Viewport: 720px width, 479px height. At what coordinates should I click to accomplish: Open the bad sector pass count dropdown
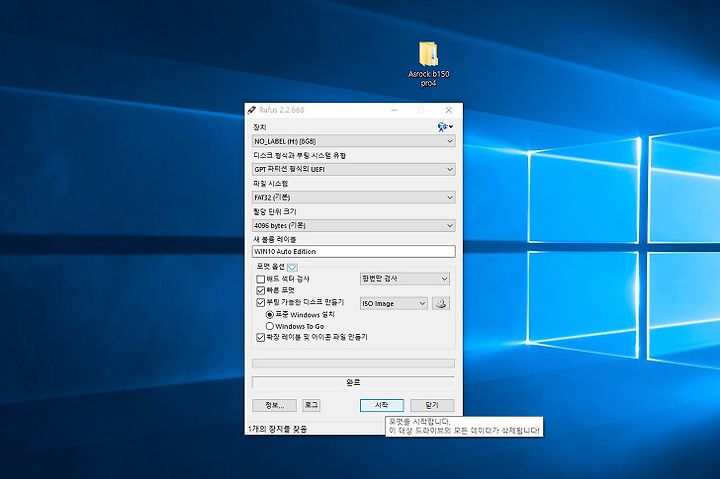405,279
